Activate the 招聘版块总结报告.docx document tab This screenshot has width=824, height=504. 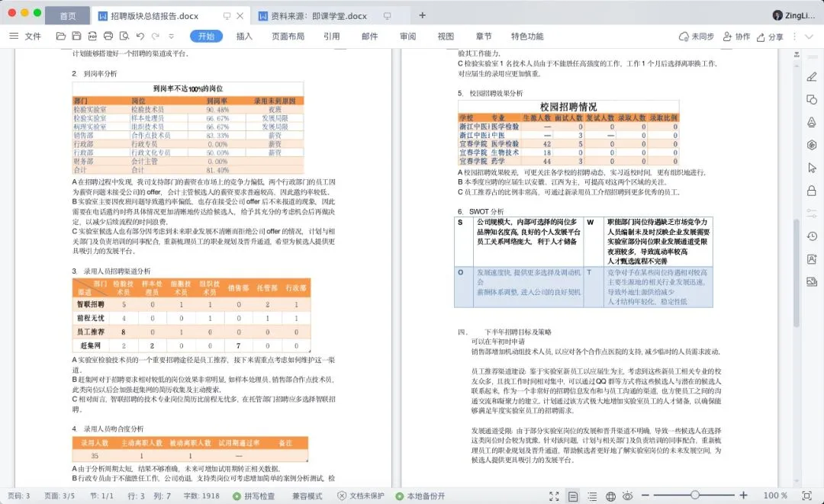pos(154,16)
